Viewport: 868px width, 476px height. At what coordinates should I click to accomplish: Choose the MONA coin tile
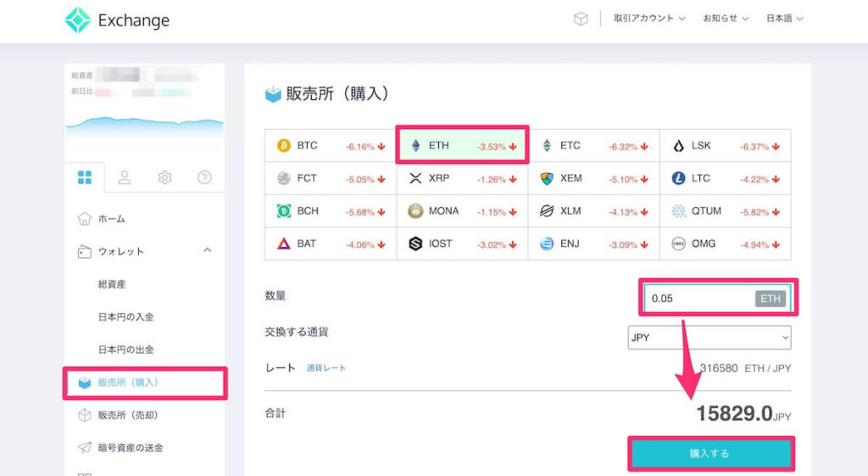(462, 211)
